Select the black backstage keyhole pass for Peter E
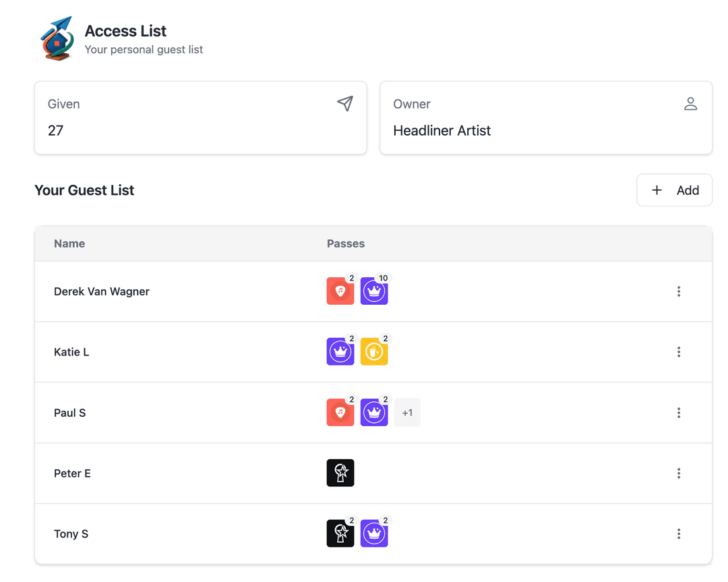Screen dimensions: 728x582 (340, 473)
